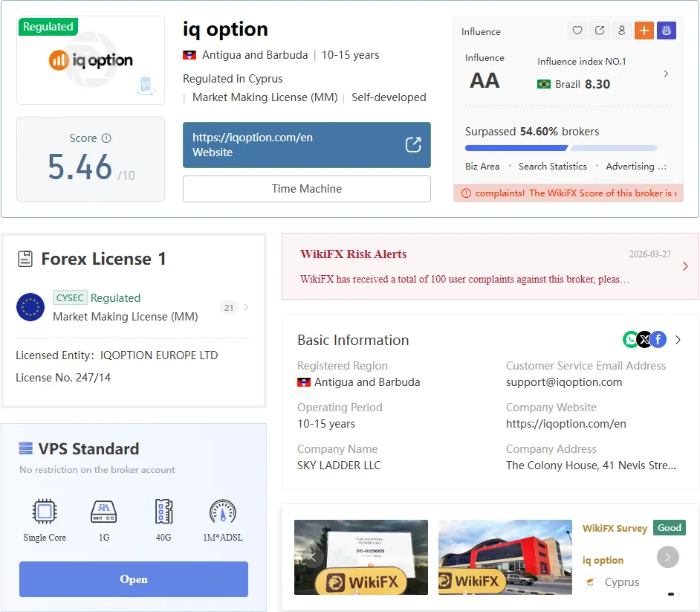Click the iq option broker logo

pos(91,60)
